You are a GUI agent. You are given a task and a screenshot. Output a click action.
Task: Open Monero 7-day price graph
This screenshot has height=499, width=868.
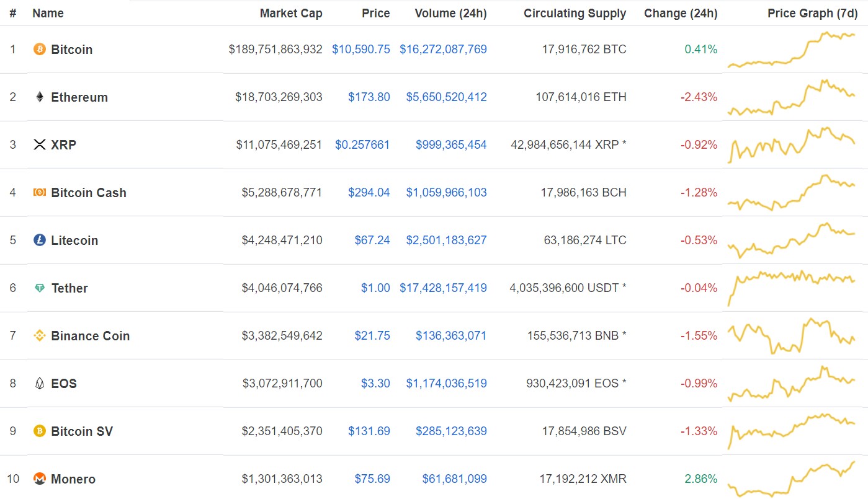pos(792,479)
